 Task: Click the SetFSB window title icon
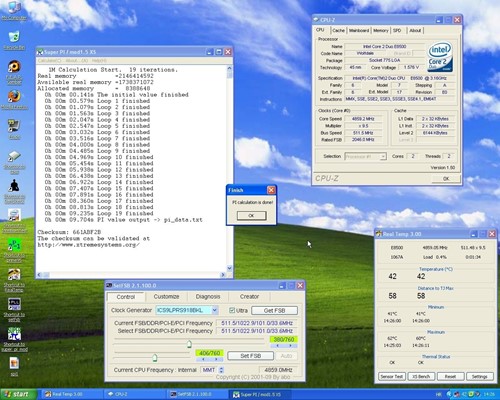pyautogui.click(x=109, y=286)
